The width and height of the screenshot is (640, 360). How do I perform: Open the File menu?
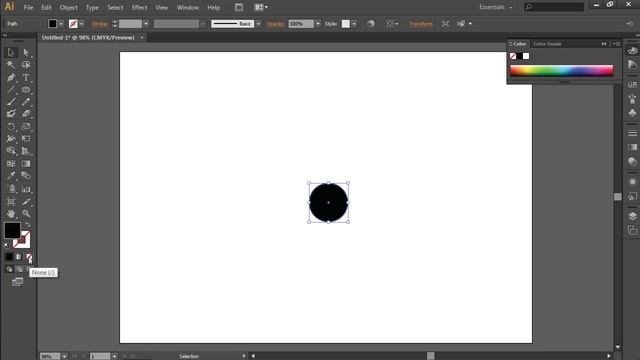[28, 7]
